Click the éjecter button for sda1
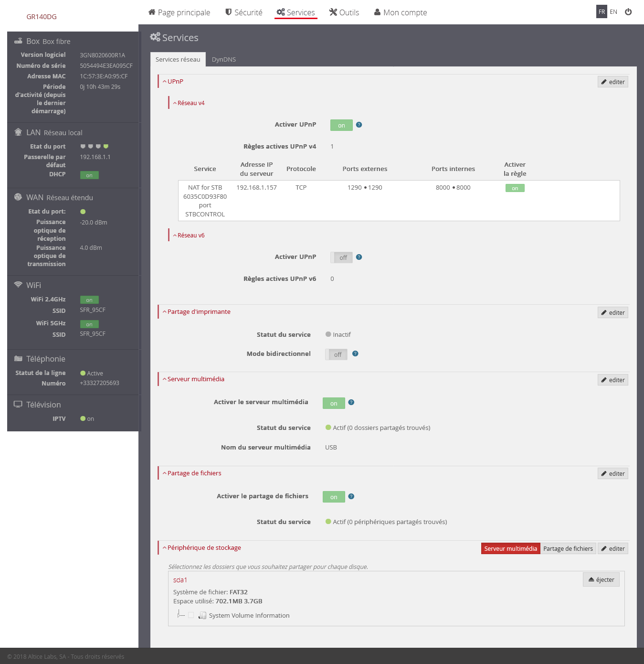This screenshot has width=644, height=664. pos(601,579)
